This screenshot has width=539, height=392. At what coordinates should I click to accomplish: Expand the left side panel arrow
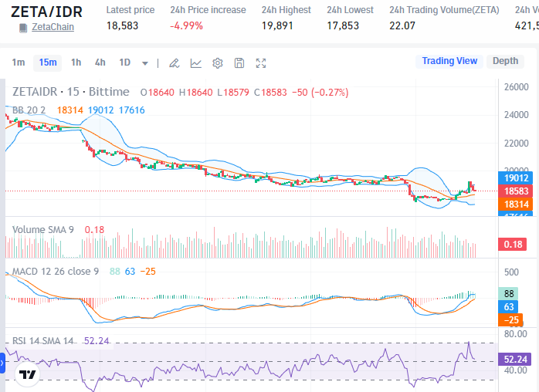coord(2,363)
